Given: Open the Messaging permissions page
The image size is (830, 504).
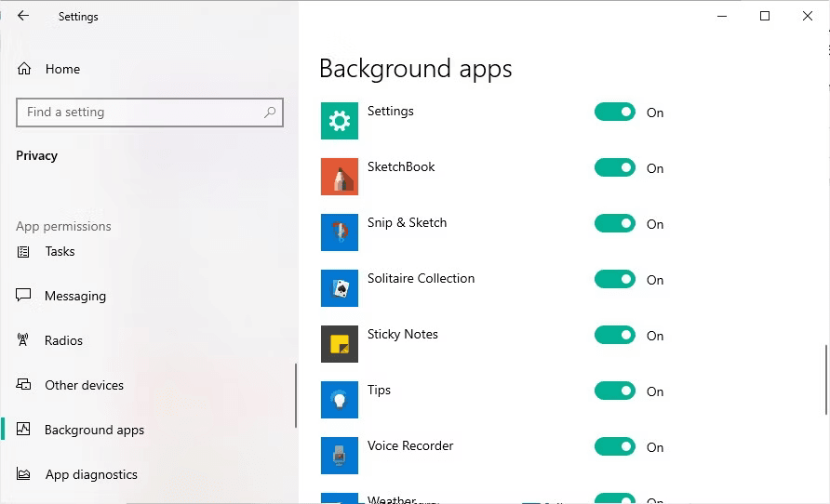Looking at the screenshot, I should click(x=75, y=296).
